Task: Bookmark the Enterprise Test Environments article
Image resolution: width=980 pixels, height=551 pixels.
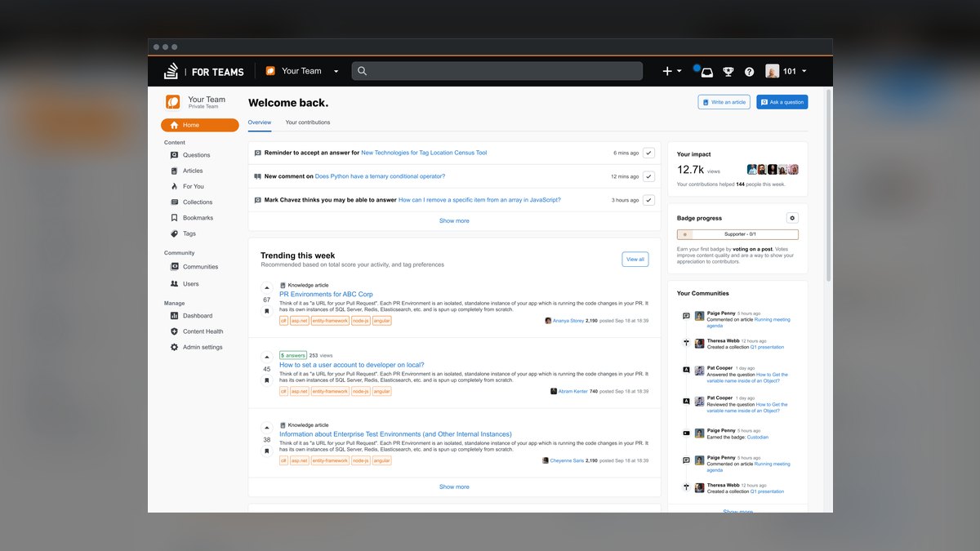Action: click(266, 450)
